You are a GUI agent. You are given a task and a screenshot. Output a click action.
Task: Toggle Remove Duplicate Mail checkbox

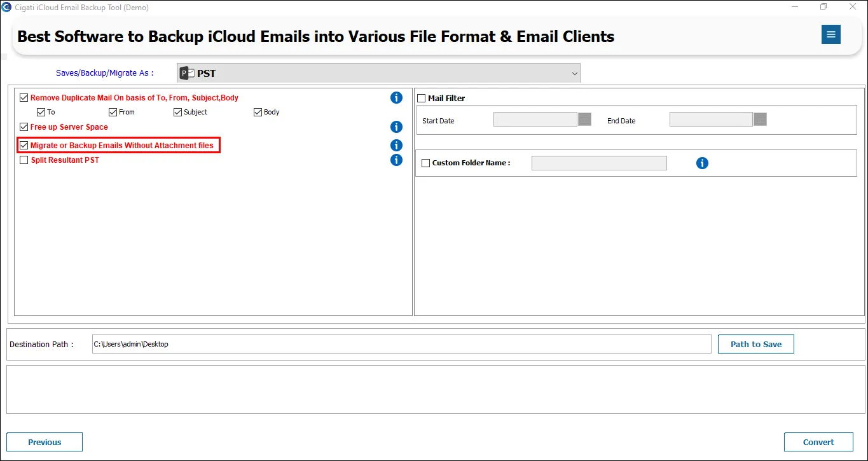24,98
